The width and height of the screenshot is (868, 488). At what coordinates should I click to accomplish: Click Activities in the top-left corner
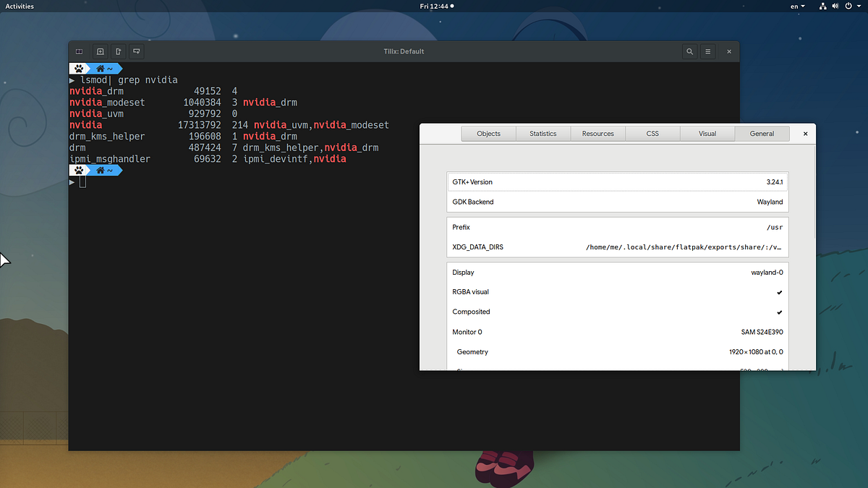(x=19, y=6)
